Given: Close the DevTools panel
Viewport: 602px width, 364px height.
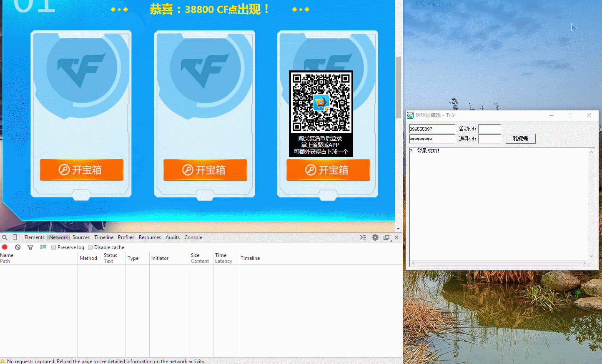Looking at the screenshot, I should pos(396,237).
